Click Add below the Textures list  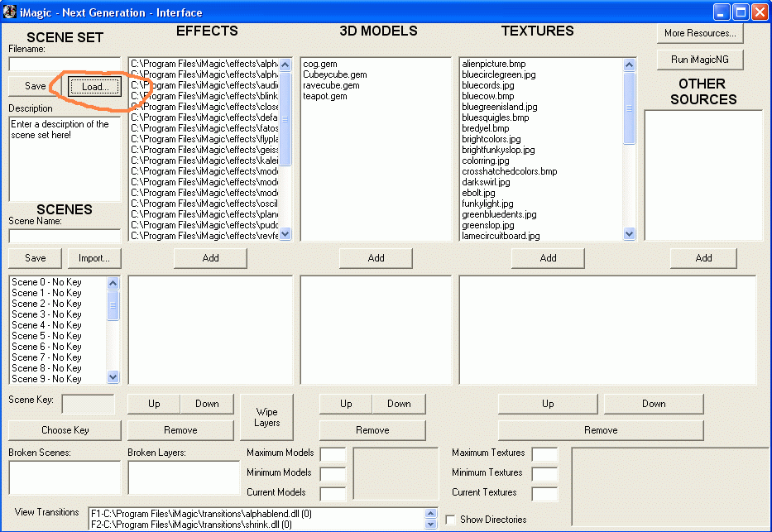548,258
